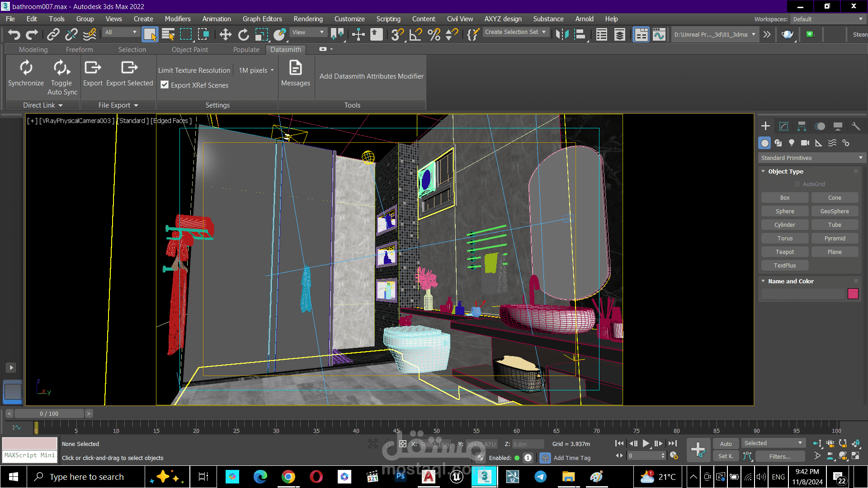Toggle Auto key mode

(726, 444)
